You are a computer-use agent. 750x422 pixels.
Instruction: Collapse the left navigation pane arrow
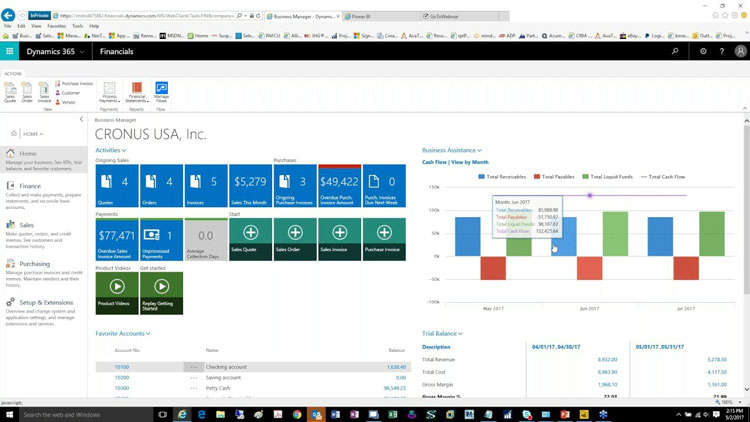pyautogui.click(x=81, y=120)
